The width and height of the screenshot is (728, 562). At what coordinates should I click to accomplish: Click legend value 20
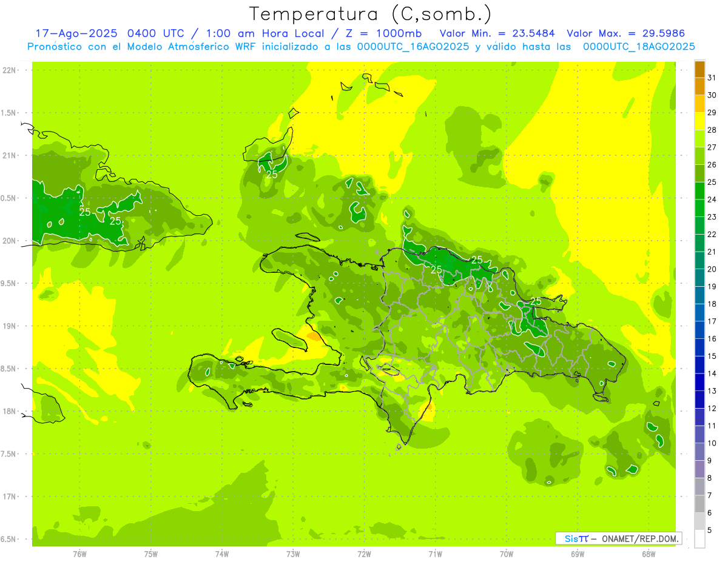712,269
